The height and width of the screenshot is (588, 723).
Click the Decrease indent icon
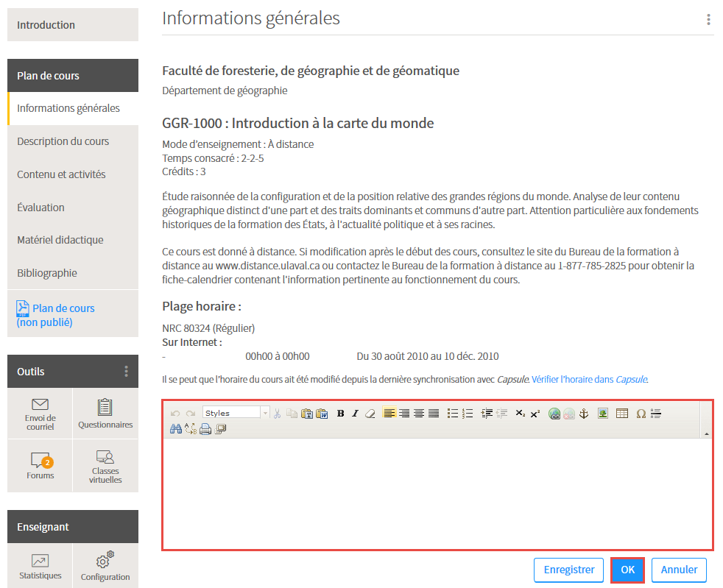pyautogui.click(x=501, y=414)
